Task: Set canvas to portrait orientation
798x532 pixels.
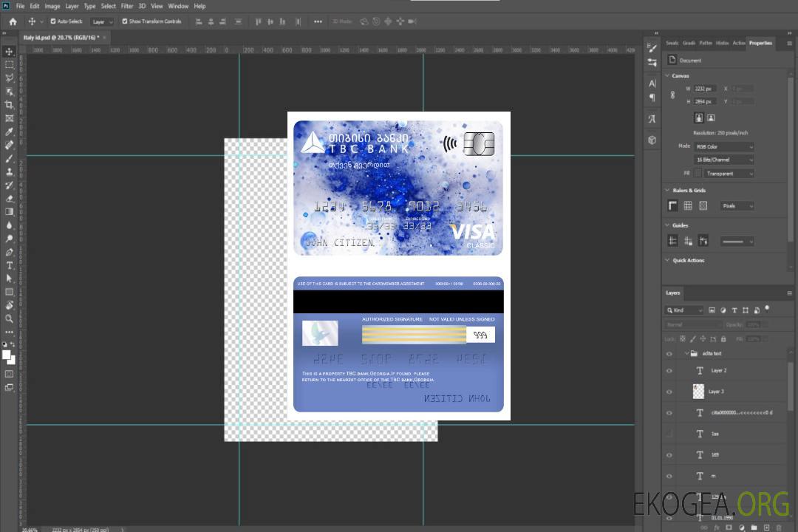Action: click(699, 118)
